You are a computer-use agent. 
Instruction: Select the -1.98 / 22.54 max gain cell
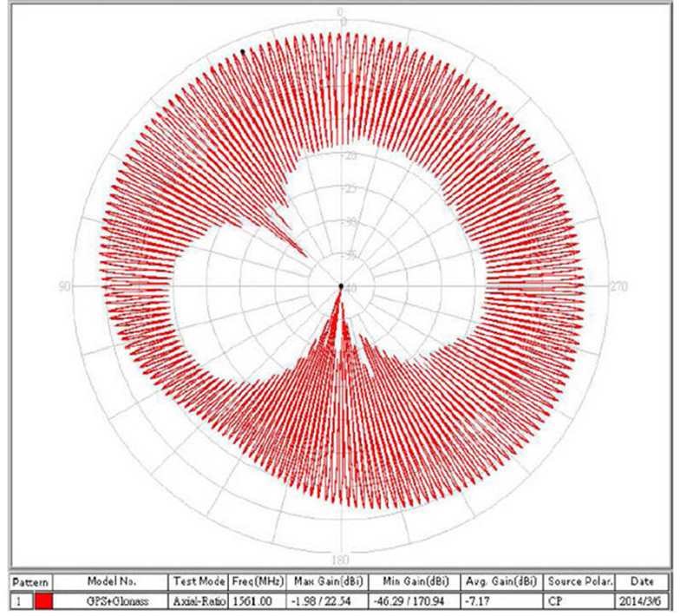pos(328,600)
